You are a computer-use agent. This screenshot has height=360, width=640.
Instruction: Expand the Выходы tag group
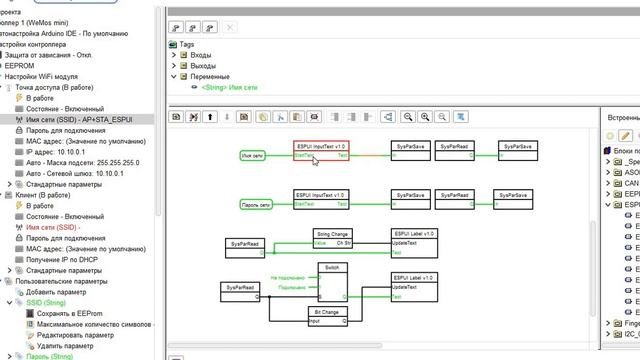[174, 65]
